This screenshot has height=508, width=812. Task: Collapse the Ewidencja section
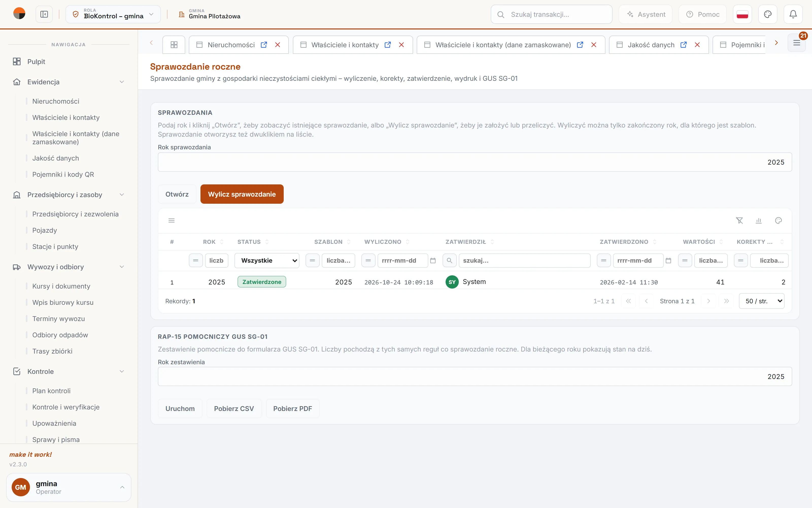click(122, 82)
